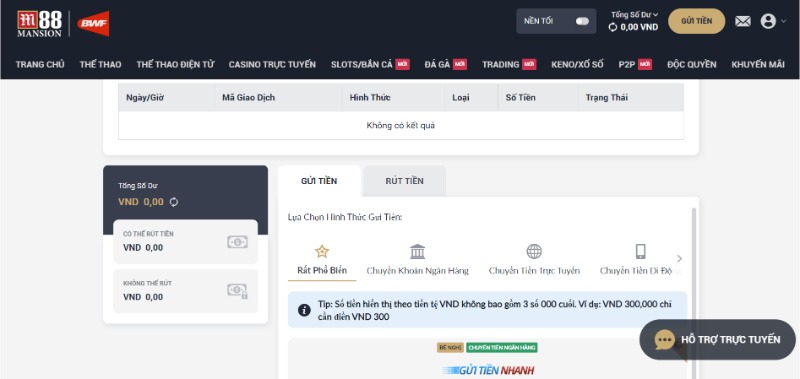The width and height of the screenshot is (800, 379).
Task: Click the Lựa Chọn Hình Thức Gửi Tiền label
Action: 345,217
